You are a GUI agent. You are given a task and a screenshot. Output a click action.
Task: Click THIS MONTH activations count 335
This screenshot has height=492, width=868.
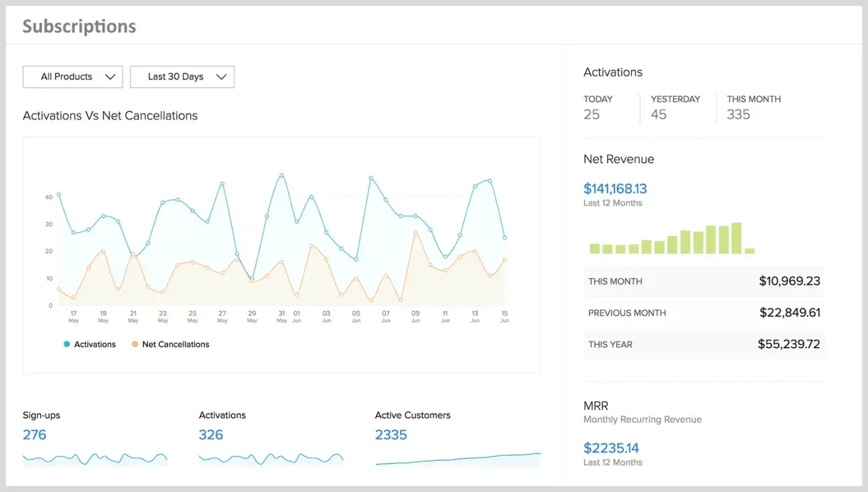[738, 115]
